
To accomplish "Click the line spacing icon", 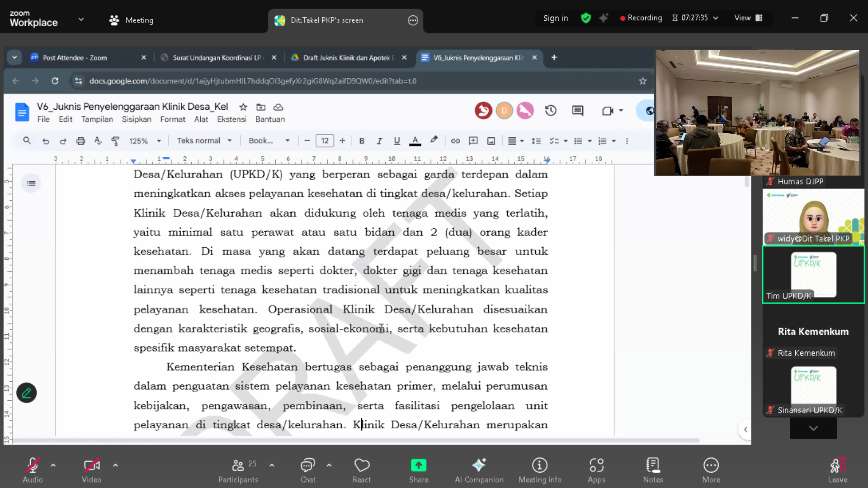I will pyautogui.click(x=536, y=141).
